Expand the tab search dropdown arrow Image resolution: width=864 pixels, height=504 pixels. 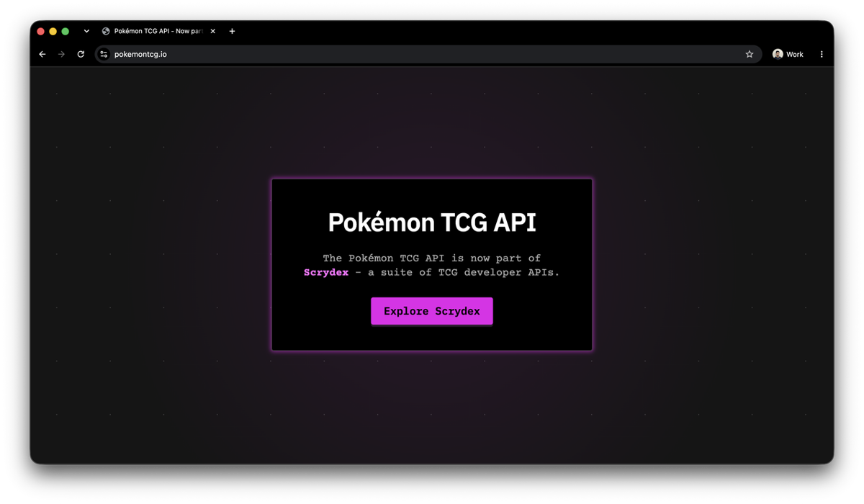[x=86, y=31]
